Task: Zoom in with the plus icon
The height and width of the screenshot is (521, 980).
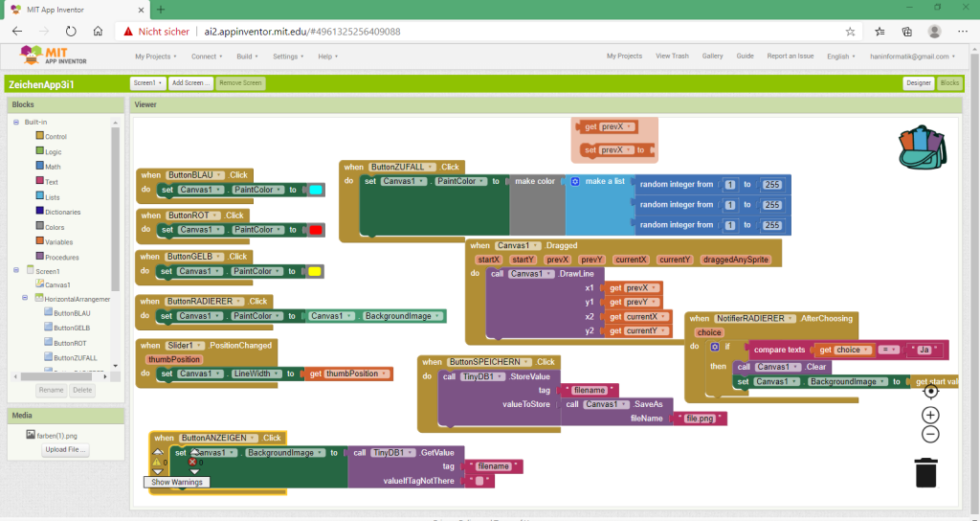Action: 930,415
